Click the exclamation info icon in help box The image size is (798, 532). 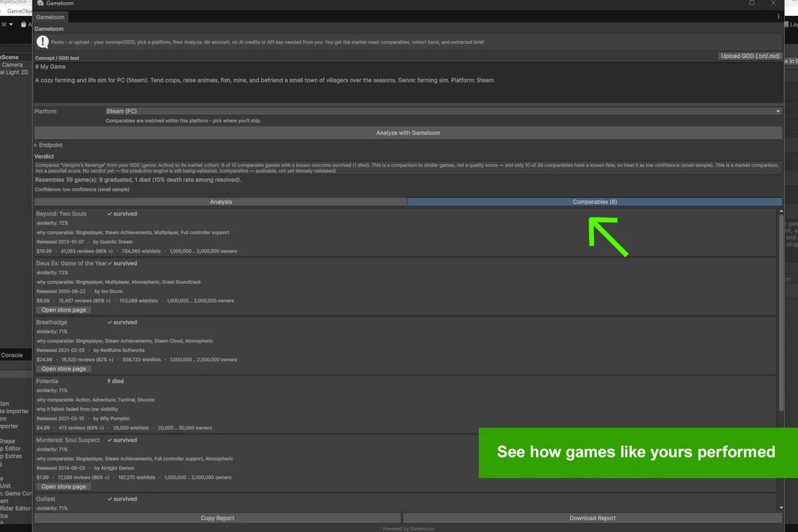43,42
